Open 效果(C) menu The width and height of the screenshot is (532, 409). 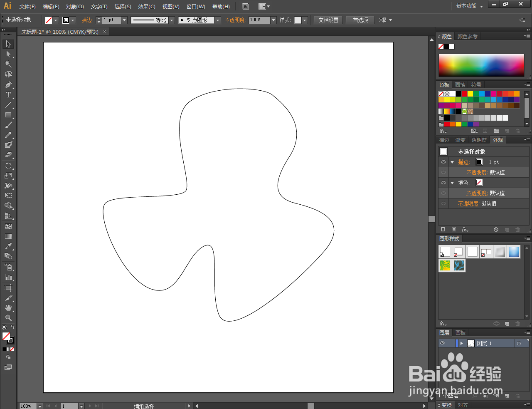point(147,7)
